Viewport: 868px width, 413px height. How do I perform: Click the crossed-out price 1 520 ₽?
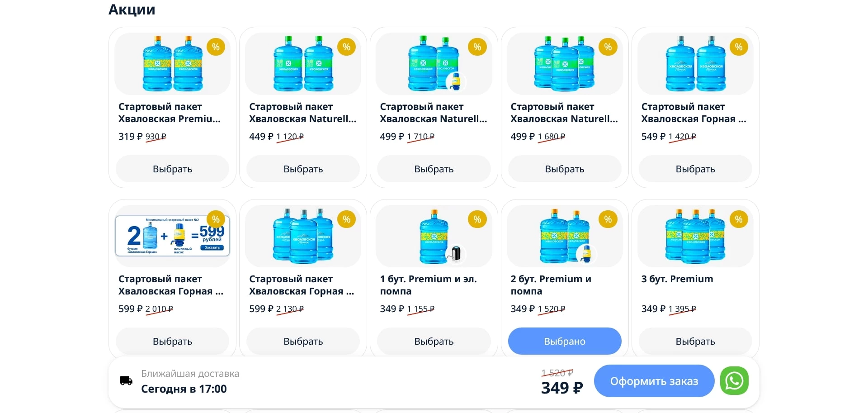pyautogui.click(x=557, y=373)
